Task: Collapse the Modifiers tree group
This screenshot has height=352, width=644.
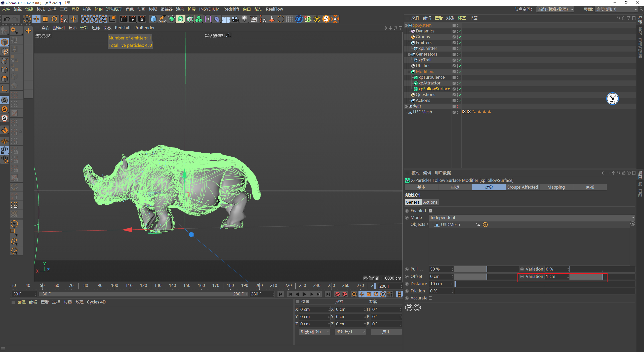Action: [409, 72]
